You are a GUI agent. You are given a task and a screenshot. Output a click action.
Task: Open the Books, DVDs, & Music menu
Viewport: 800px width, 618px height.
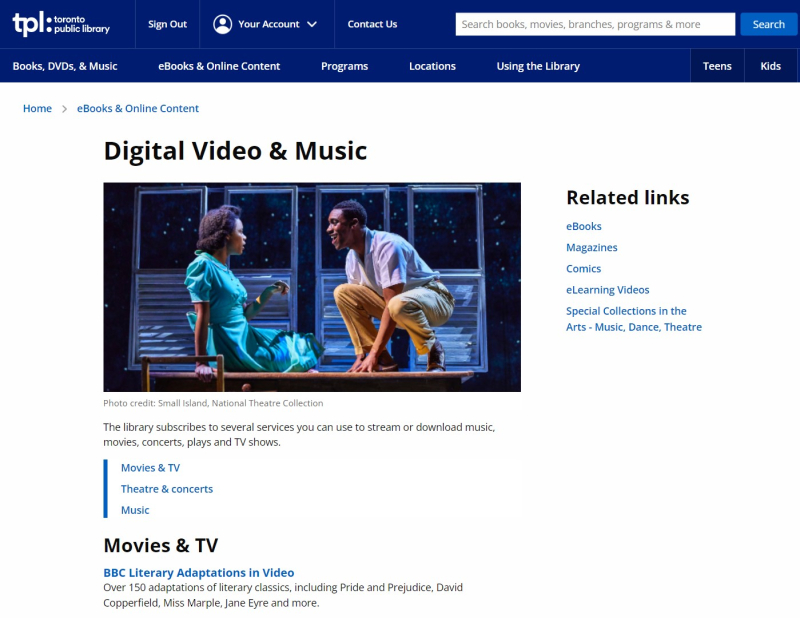(65, 66)
